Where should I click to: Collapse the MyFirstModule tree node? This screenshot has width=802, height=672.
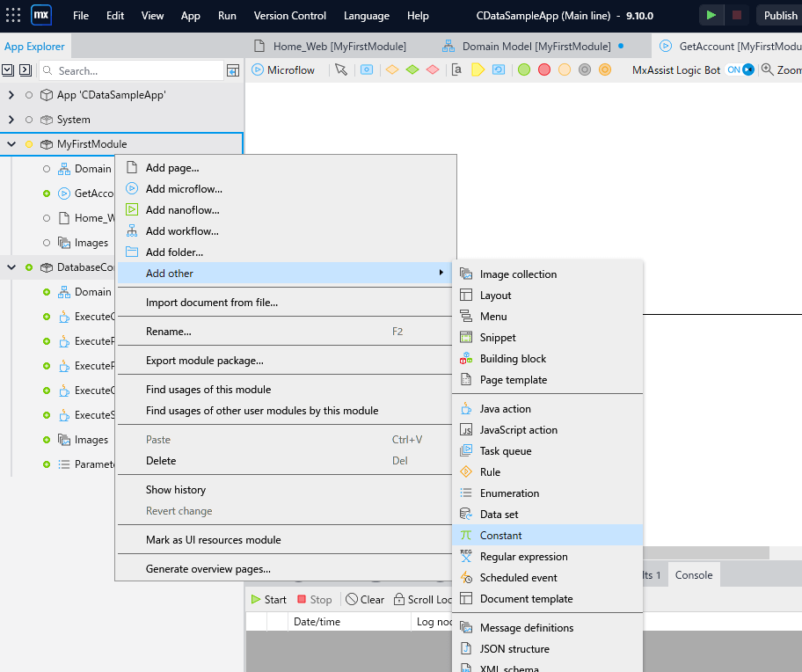click(x=11, y=144)
